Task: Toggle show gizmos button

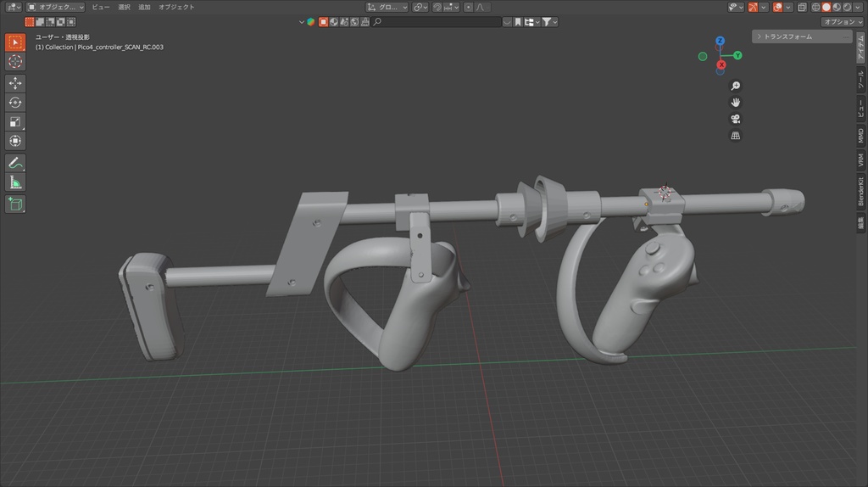Action: [753, 7]
